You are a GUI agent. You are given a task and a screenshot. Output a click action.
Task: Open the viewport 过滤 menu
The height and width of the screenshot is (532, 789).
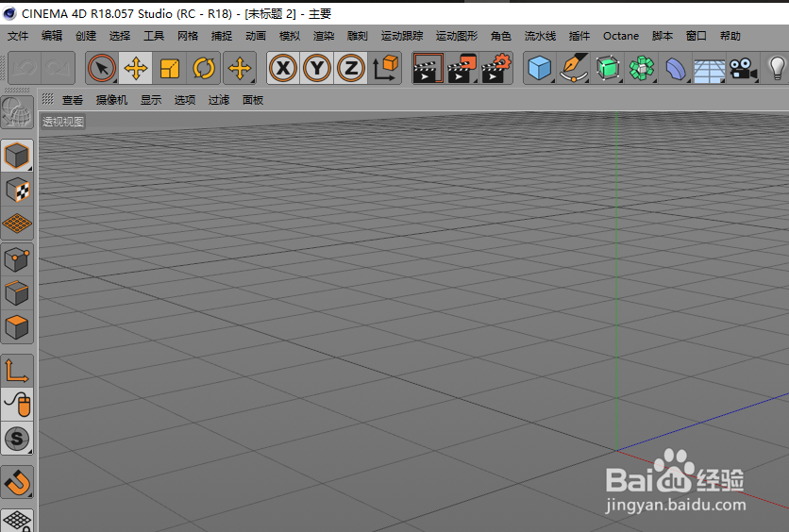tap(219, 100)
